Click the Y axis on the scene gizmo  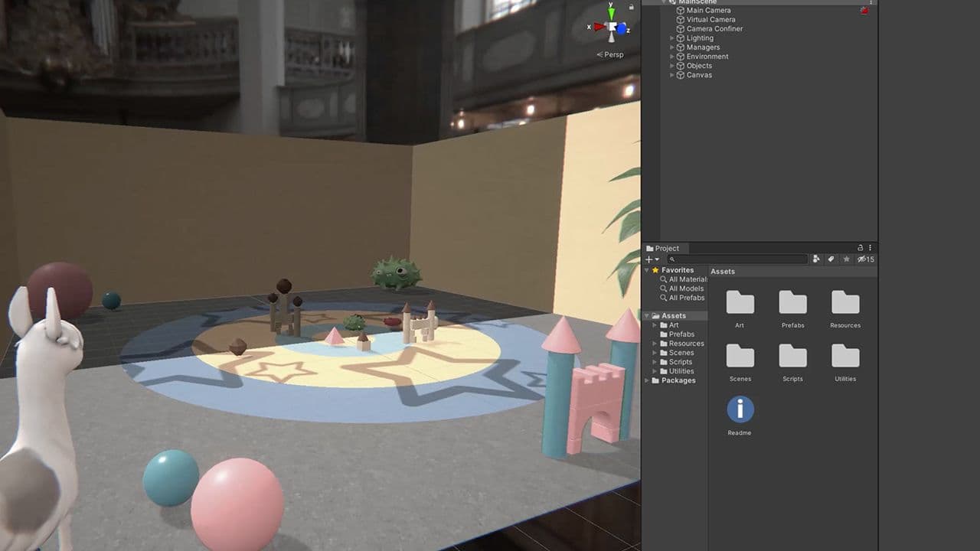click(x=610, y=12)
